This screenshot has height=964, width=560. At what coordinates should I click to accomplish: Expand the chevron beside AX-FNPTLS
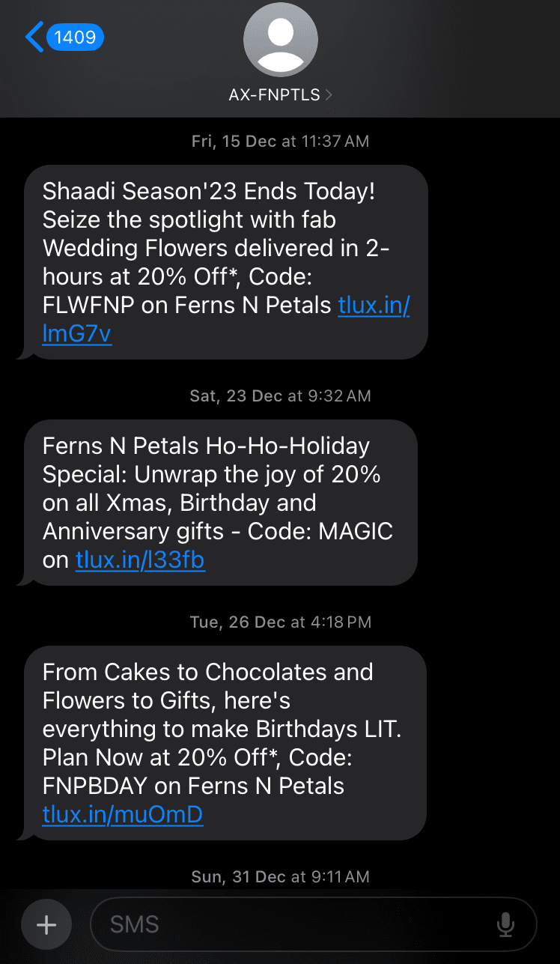pos(329,95)
